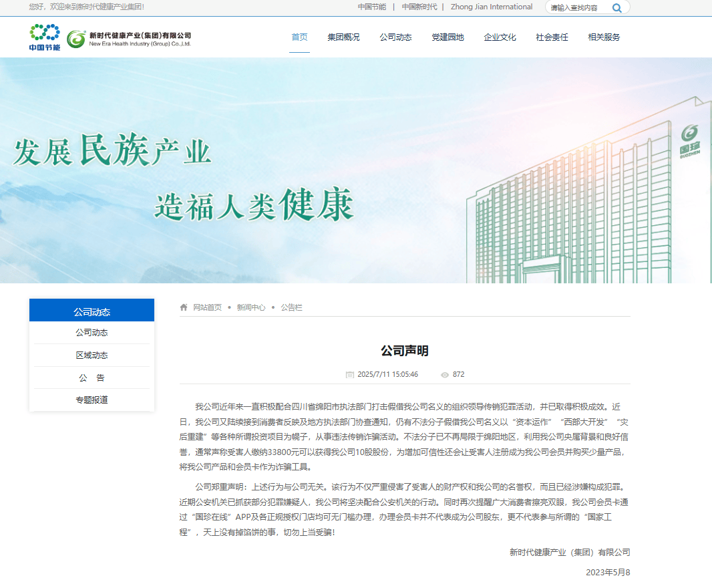Image resolution: width=712 pixels, height=588 pixels.
Task: Open the 相关服务 navigation menu
Action: coord(604,37)
